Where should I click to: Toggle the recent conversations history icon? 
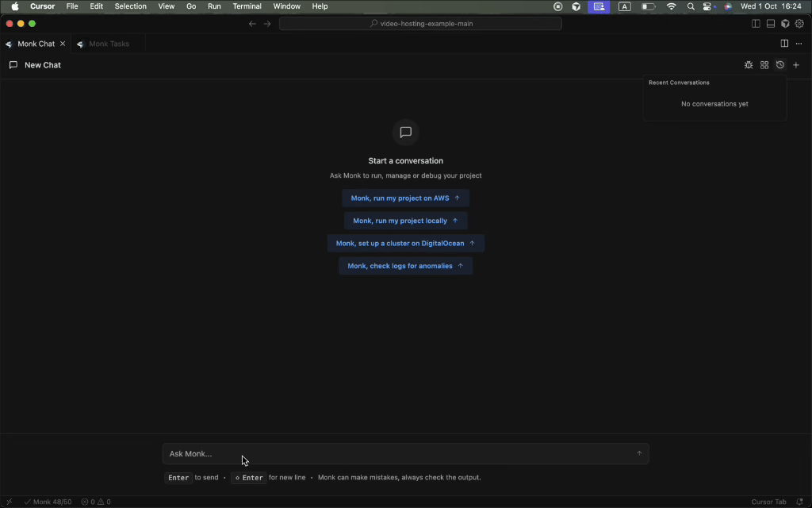(x=780, y=65)
